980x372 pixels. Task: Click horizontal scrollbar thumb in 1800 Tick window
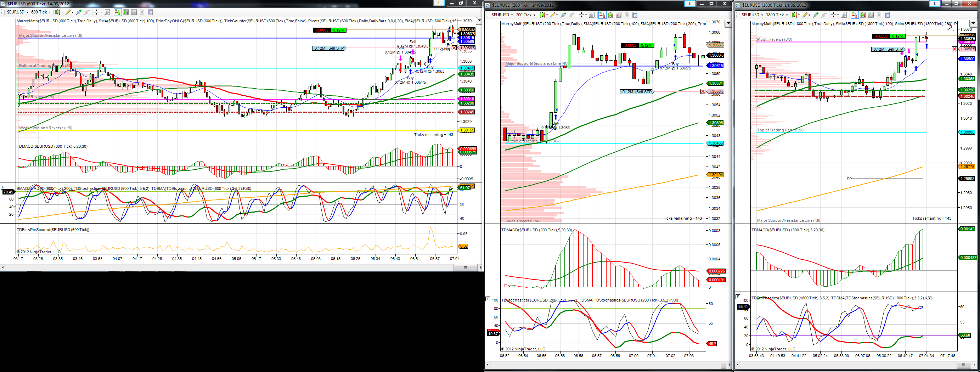click(x=964, y=365)
